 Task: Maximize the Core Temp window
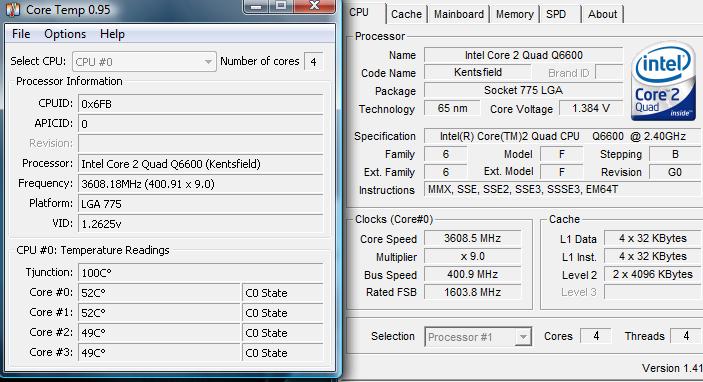281,6
